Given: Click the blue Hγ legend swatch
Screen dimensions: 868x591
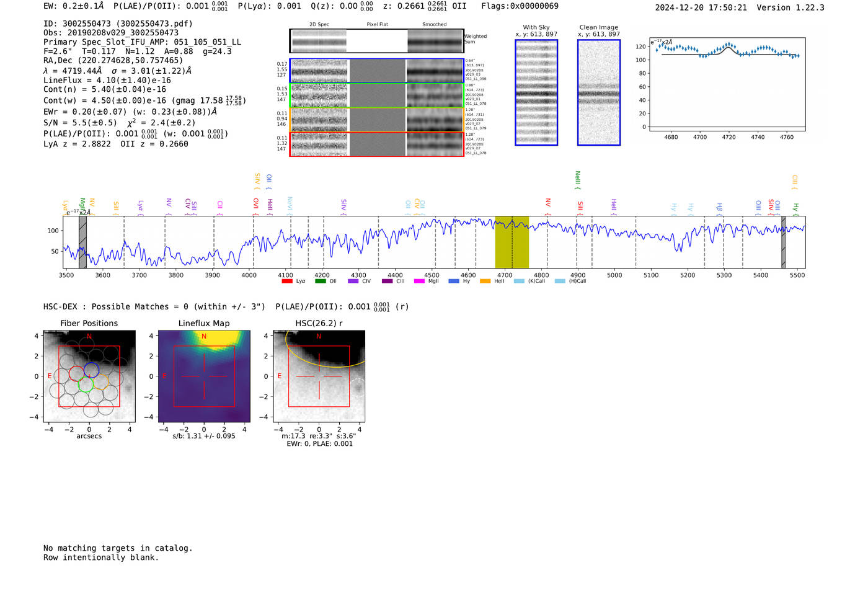Looking at the screenshot, I should click(x=454, y=281).
